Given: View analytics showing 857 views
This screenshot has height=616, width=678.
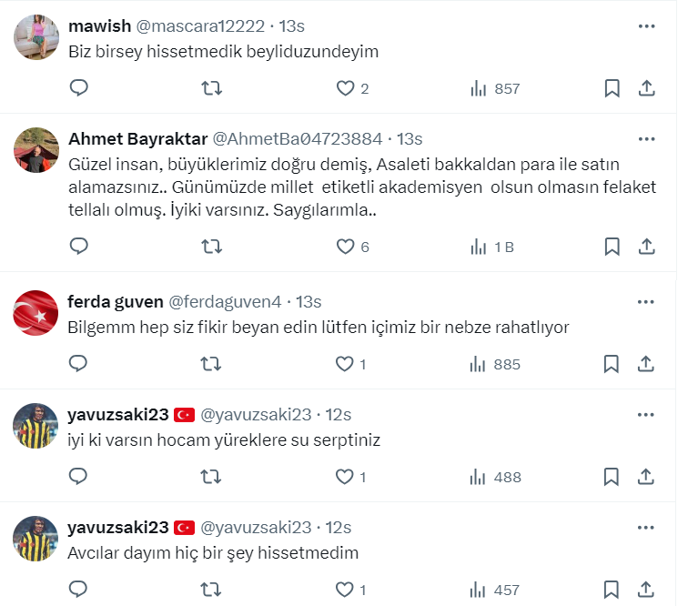Looking at the screenshot, I should coord(495,88).
